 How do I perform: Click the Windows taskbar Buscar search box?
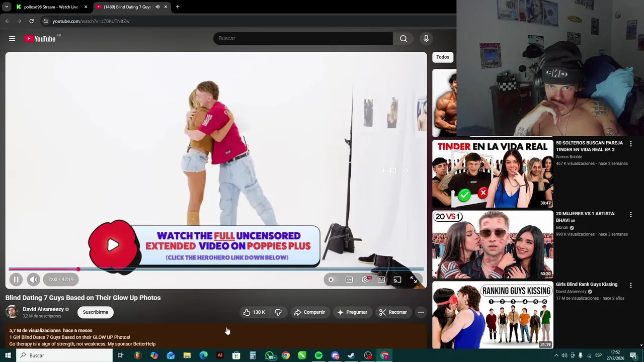[65, 355]
